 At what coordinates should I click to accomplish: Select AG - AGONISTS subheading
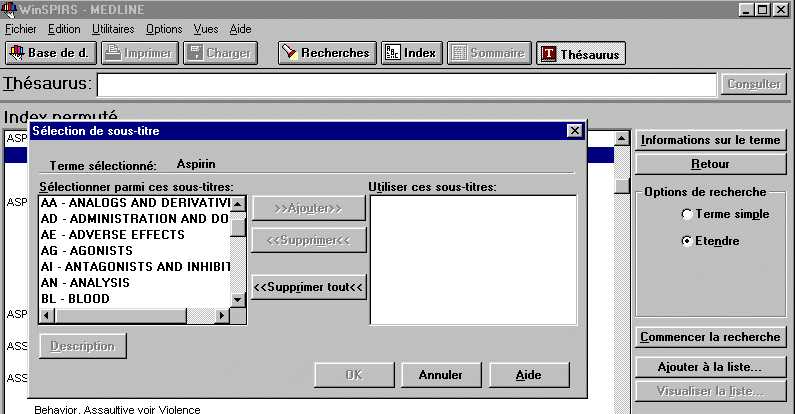click(135, 251)
